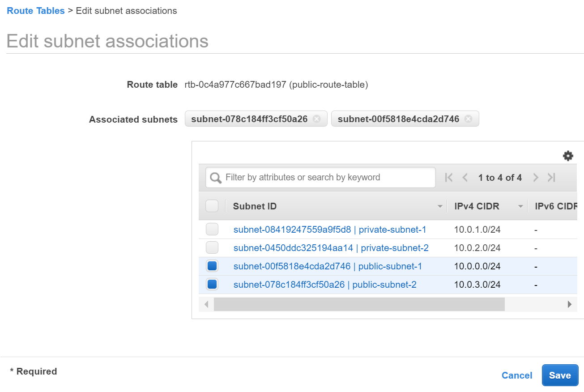Uncheck the public-subnet-1 checkbox

click(x=212, y=266)
